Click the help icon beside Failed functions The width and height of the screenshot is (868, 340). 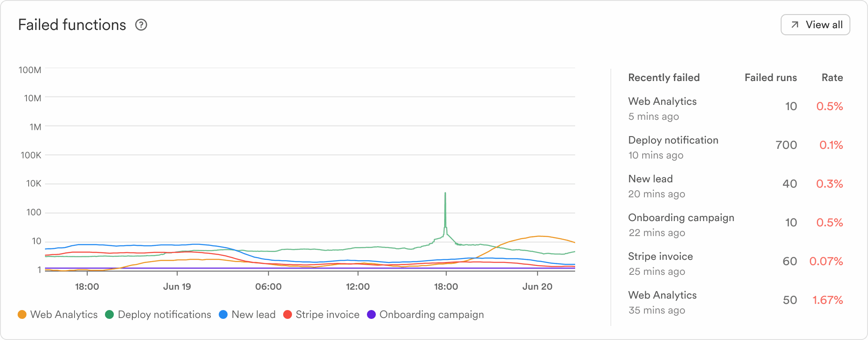pyautogui.click(x=141, y=25)
